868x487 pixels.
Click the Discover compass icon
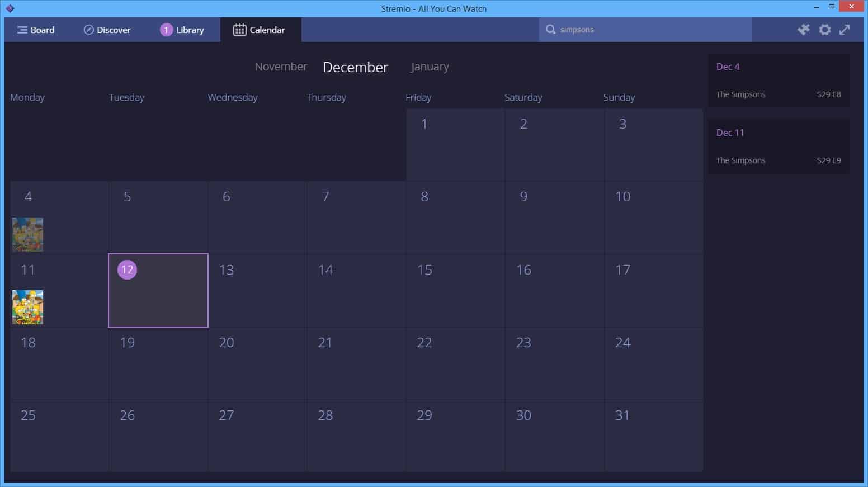point(88,30)
